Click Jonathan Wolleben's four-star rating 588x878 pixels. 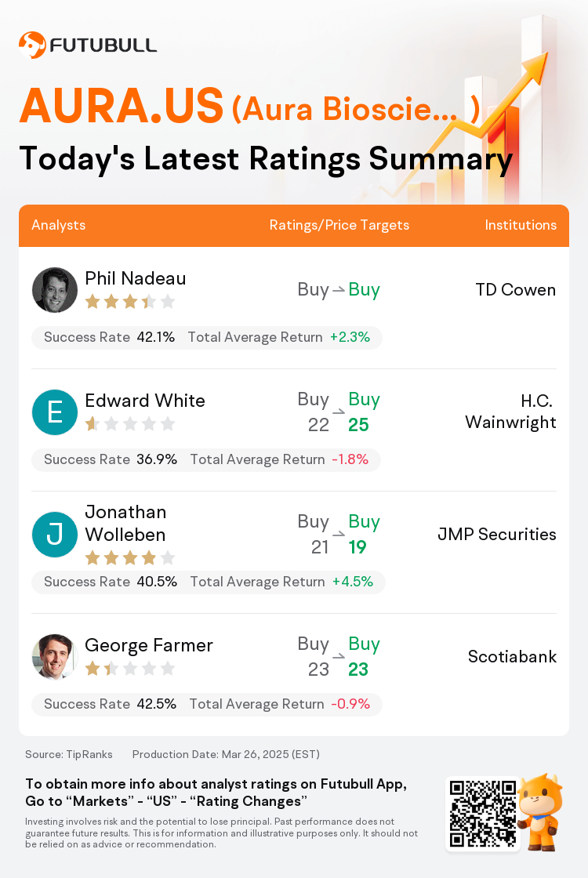[x=130, y=557]
